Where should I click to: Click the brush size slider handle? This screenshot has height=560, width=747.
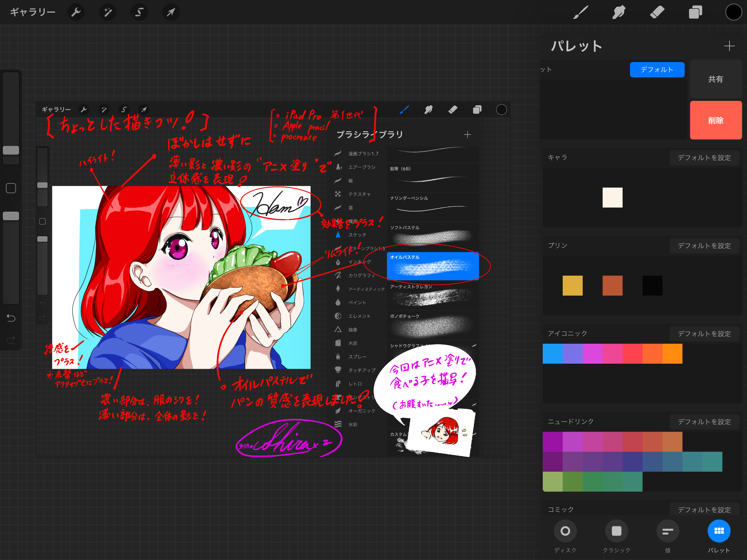11,150
